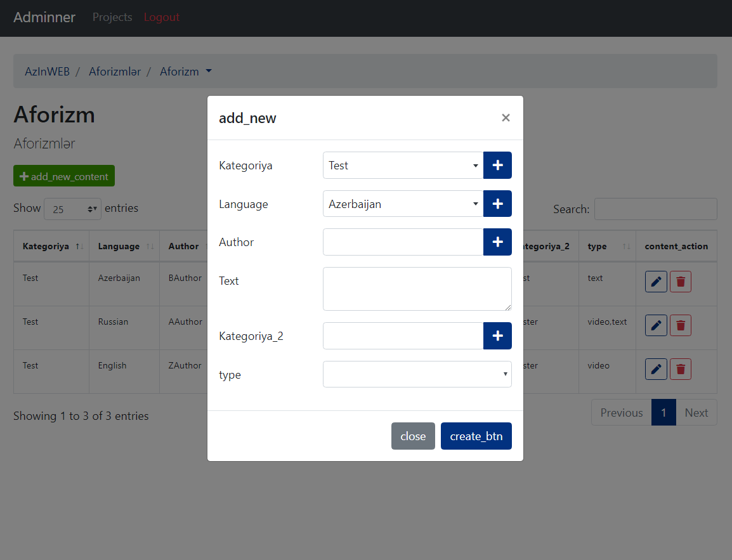Click the plus icon beside Kategoriya

pos(497,165)
